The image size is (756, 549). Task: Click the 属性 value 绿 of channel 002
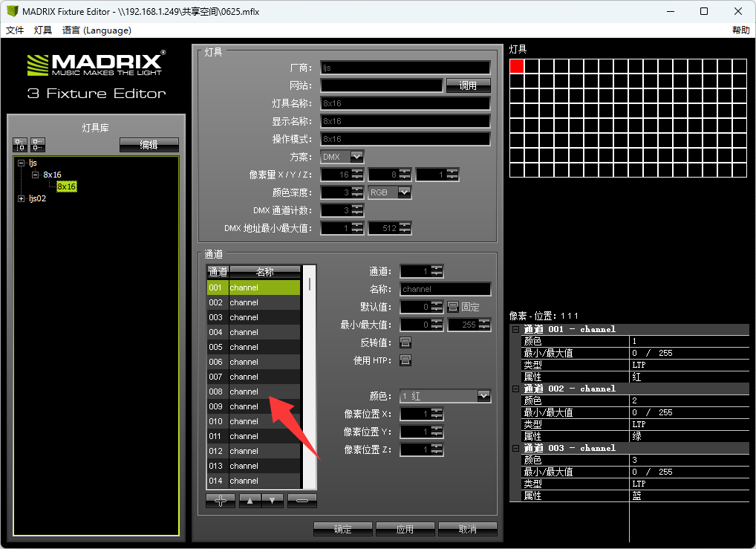coord(637,436)
